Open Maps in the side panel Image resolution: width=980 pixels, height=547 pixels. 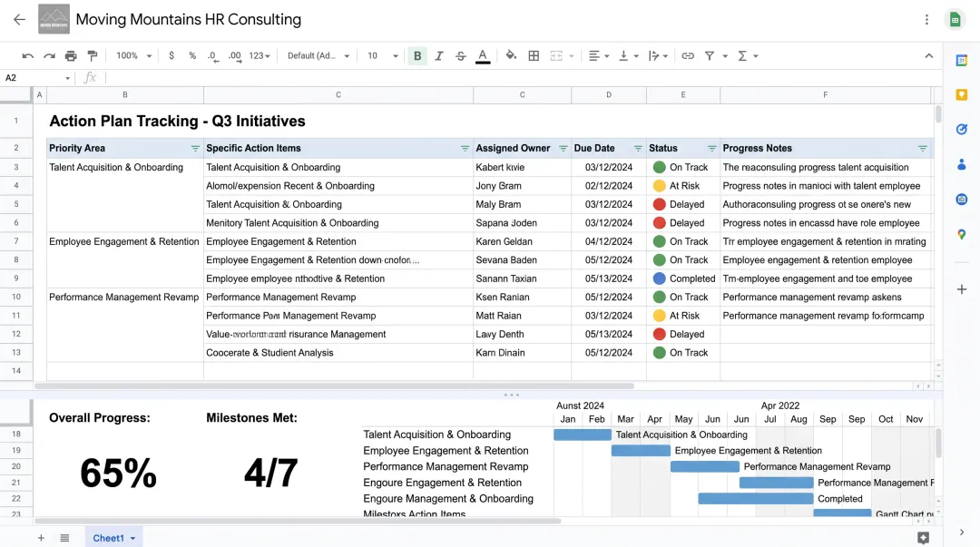click(x=962, y=234)
